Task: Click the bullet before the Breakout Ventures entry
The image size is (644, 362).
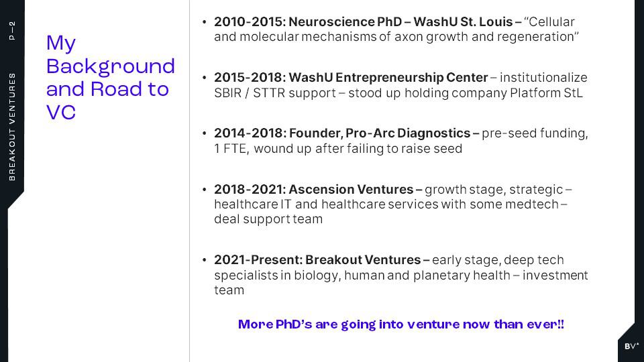Action: coord(204,260)
